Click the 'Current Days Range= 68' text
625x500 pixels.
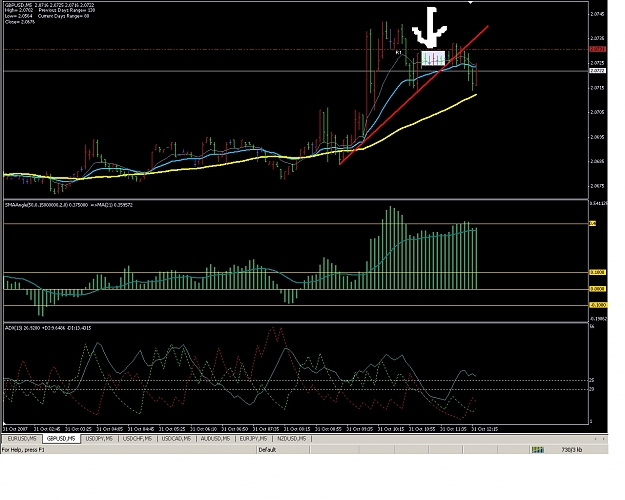coord(63,16)
